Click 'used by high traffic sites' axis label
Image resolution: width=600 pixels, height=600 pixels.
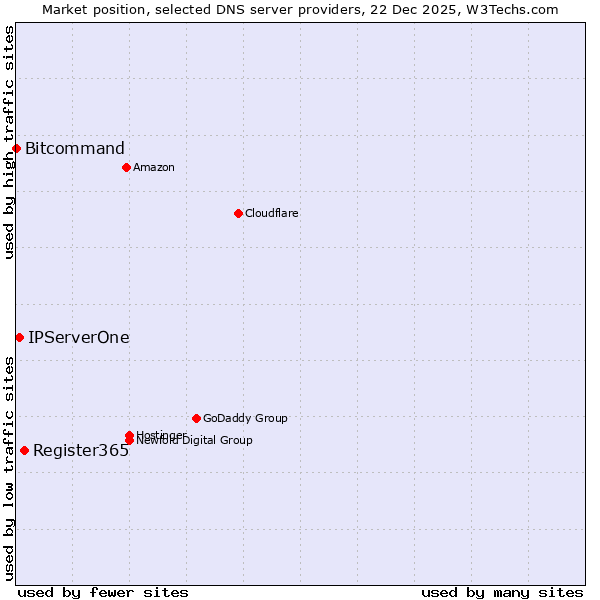(9, 142)
